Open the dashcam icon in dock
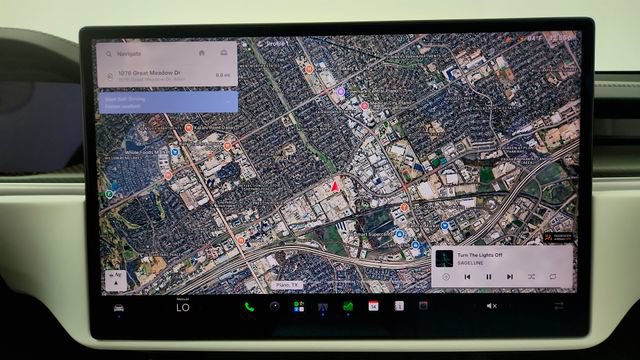 pyautogui.click(x=423, y=305)
